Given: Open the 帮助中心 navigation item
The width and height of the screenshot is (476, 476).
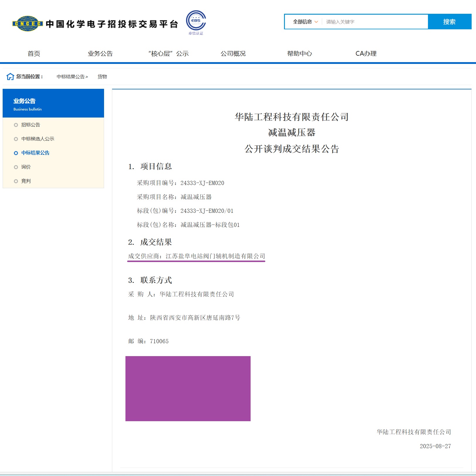Looking at the screenshot, I should (x=300, y=54).
